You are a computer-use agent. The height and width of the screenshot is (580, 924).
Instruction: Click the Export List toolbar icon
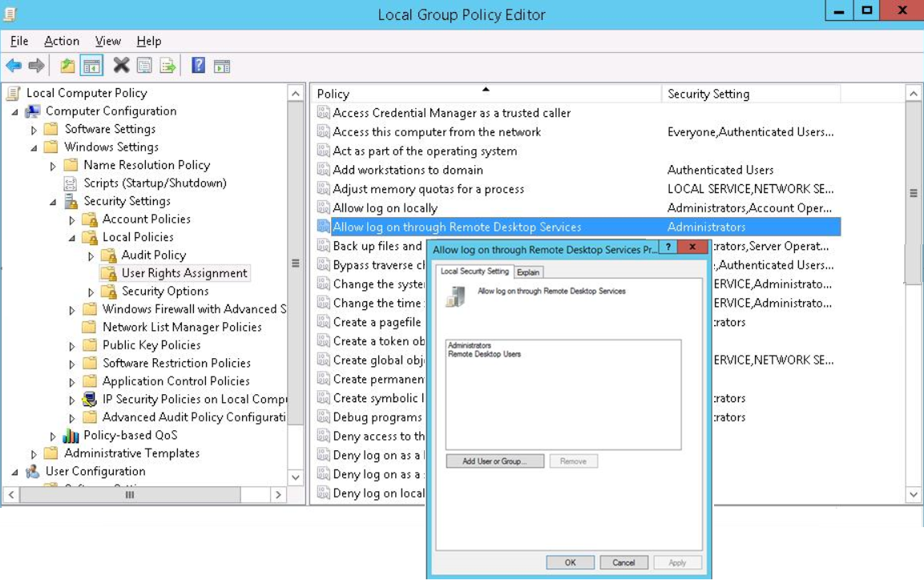pos(168,66)
